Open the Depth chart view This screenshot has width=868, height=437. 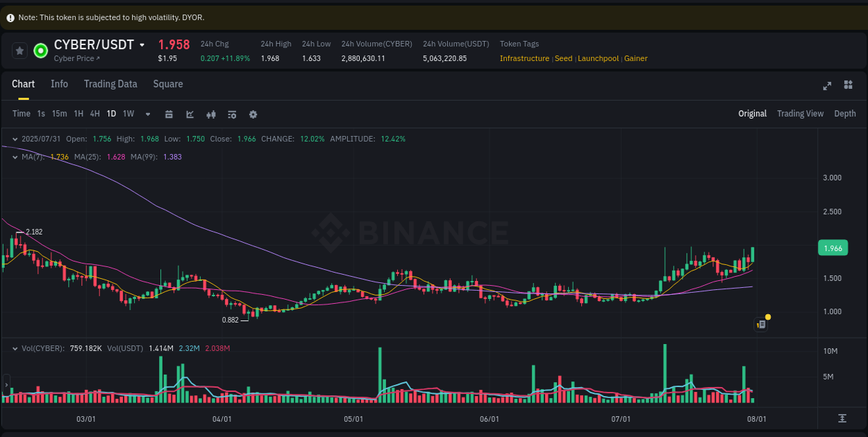point(845,113)
